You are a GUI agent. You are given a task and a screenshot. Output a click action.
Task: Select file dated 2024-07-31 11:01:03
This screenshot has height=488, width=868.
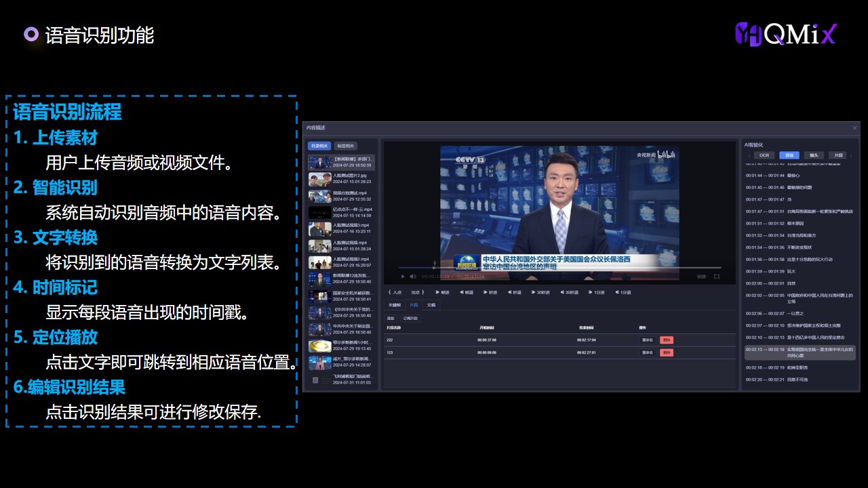(342, 379)
